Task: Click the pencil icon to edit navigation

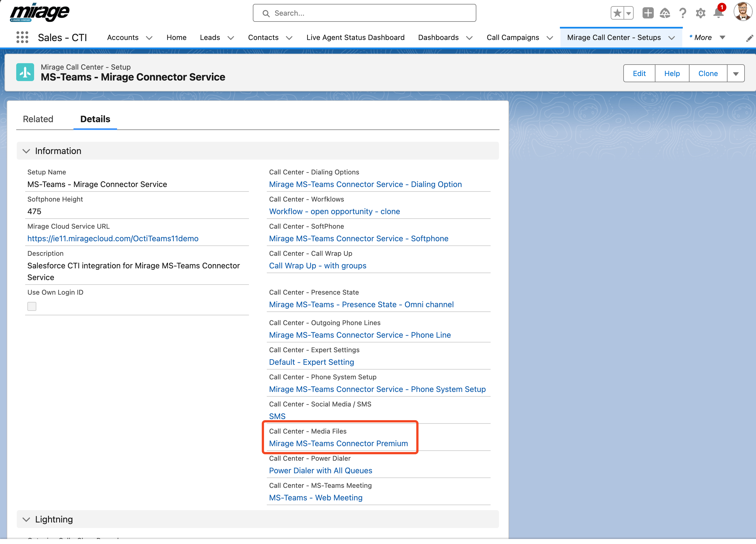Action: [x=749, y=38]
